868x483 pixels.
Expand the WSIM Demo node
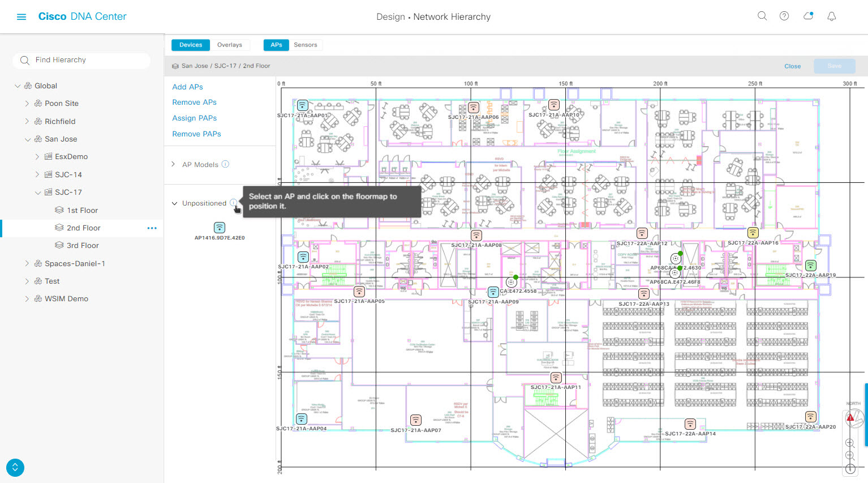click(x=27, y=299)
